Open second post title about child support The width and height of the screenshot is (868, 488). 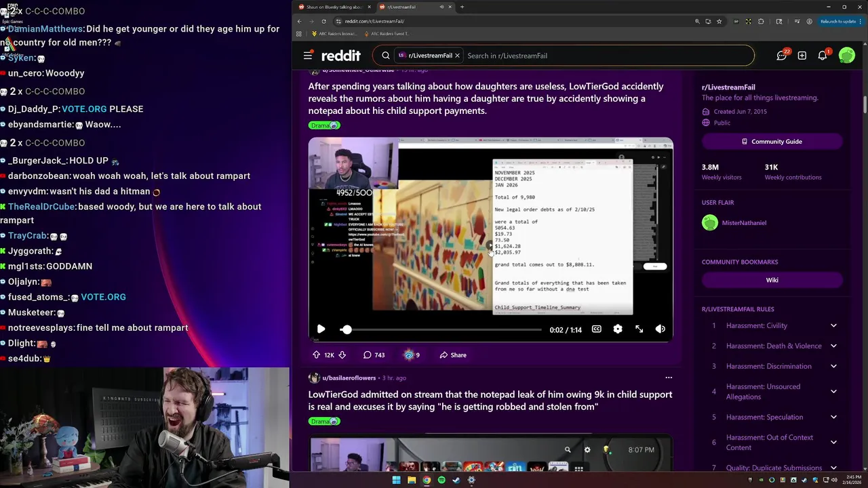tap(490, 401)
